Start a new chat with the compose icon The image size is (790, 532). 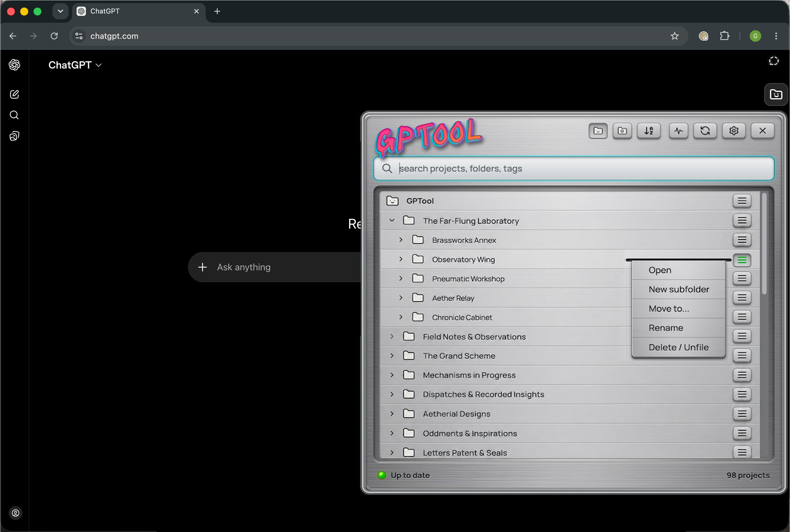pyautogui.click(x=14, y=94)
